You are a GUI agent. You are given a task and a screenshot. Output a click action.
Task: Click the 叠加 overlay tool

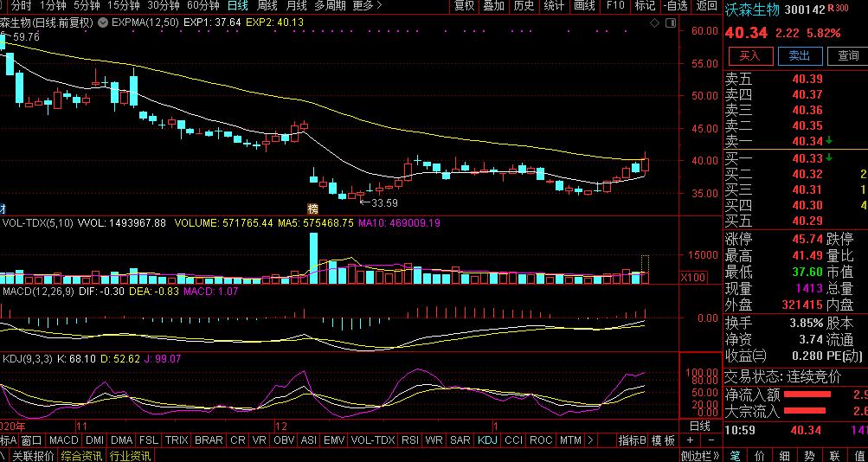[493, 6]
